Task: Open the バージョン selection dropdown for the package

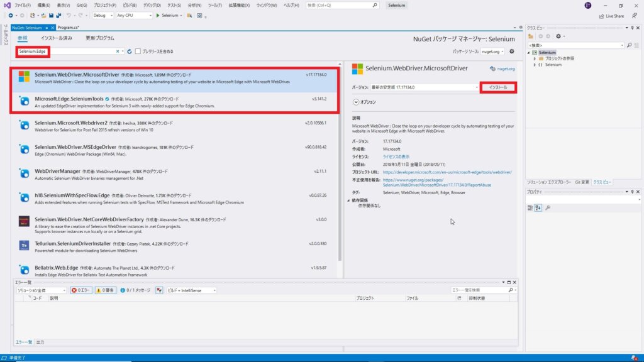Action: point(476,87)
